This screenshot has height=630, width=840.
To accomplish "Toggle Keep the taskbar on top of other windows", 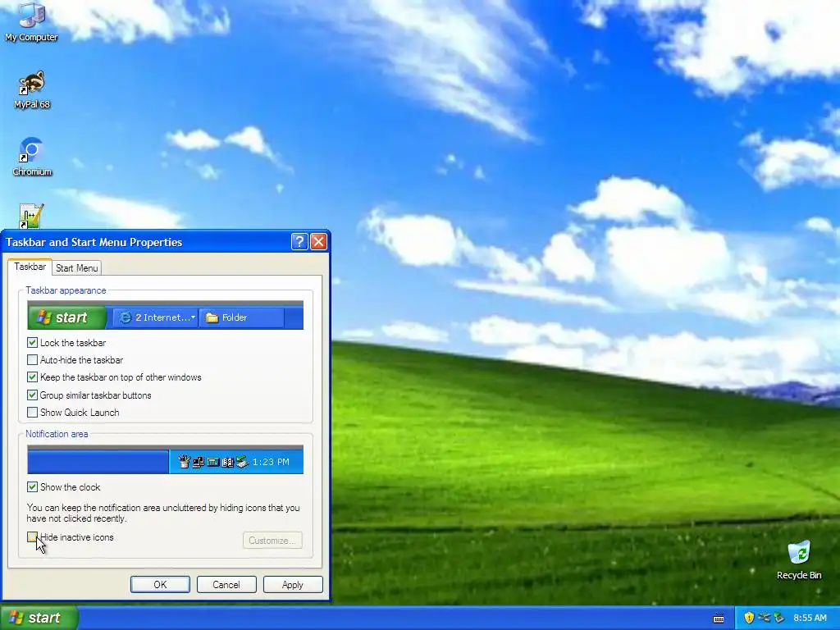I will pos(32,377).
